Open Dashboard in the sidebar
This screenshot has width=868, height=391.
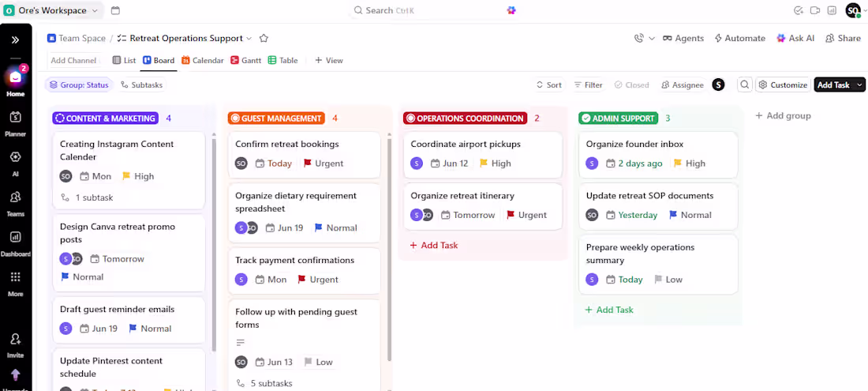16,242
